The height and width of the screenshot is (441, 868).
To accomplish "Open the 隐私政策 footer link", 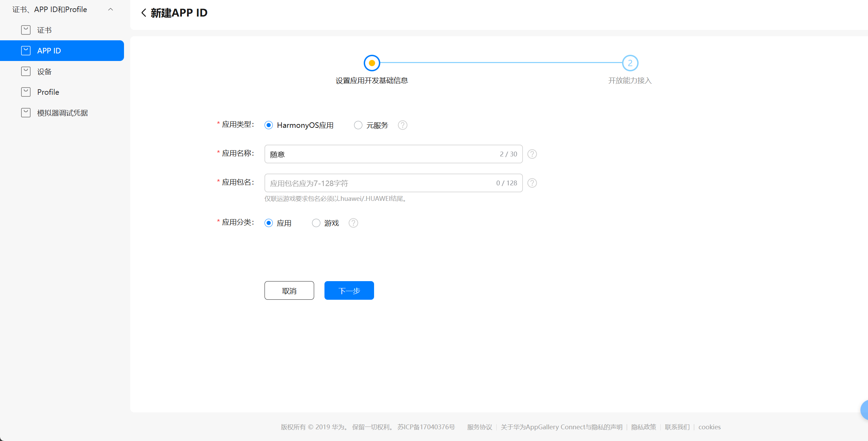I will click(x=643, y=427).
